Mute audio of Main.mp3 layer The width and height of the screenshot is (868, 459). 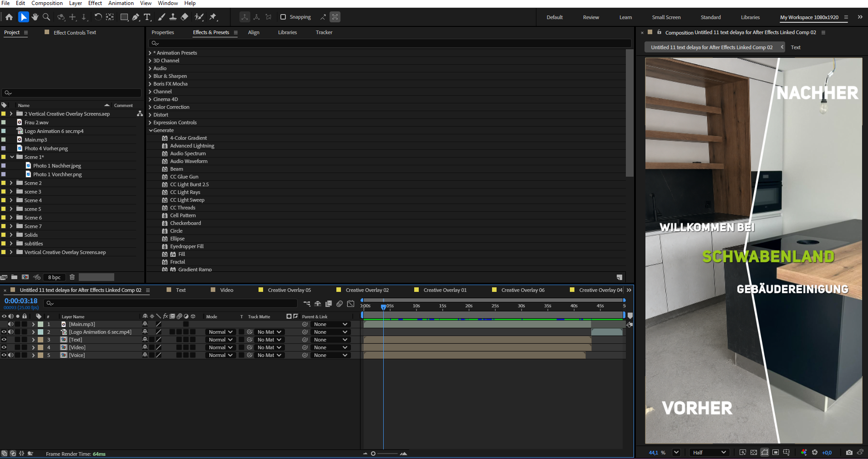[10, 324]
